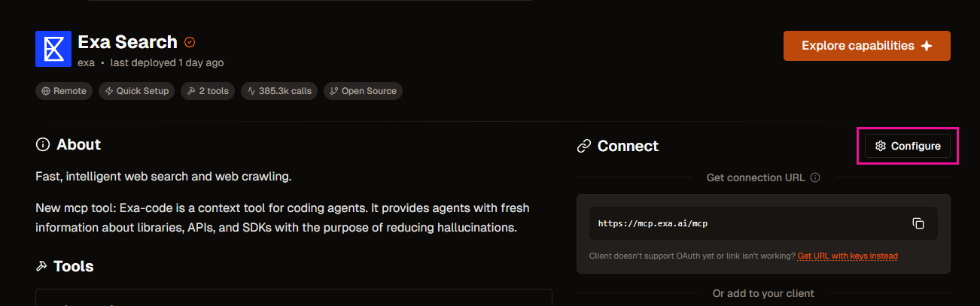Screen dimensions: 980x306
Task: Open the Get URL with keys instead link
Action: [848, 256]
